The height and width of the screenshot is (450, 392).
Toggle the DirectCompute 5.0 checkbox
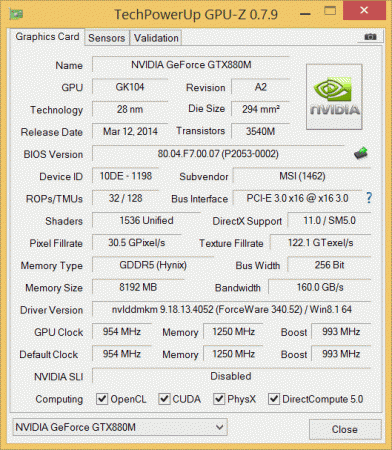point(274,399)
